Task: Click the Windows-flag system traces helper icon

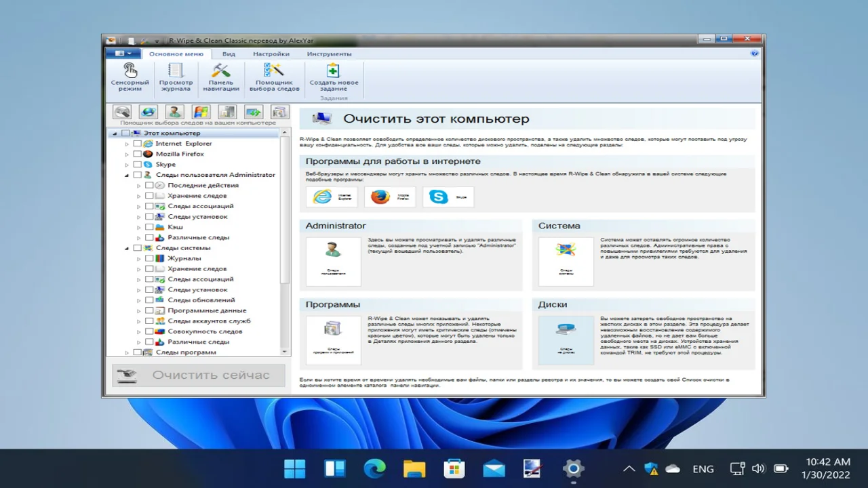Action: (201, 112)
